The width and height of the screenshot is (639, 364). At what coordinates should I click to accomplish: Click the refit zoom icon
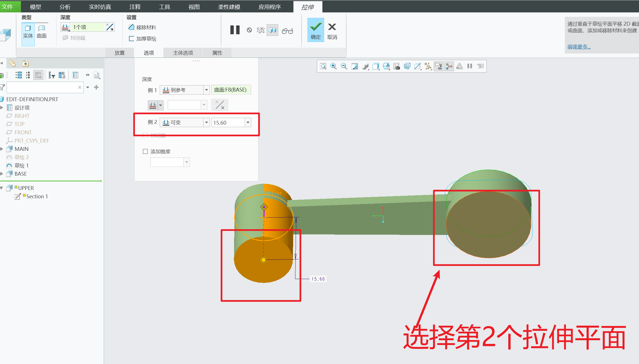323,66
